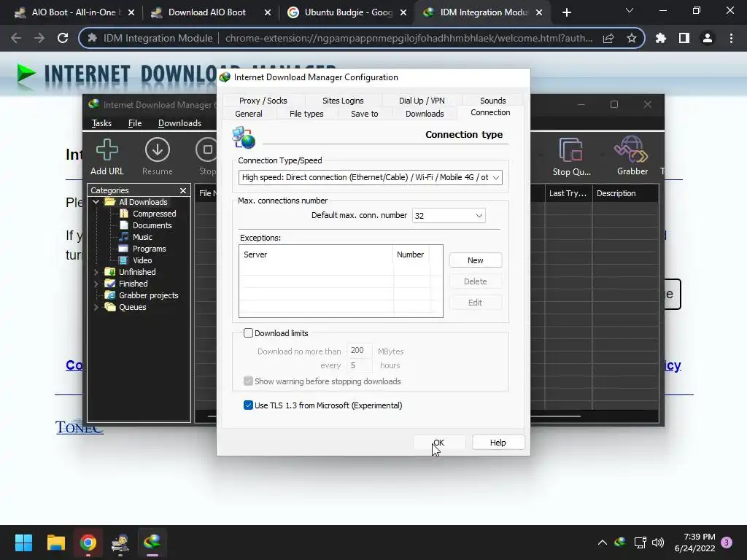Click the Stop Queue toolbar icon
The width and height of the screenshot is (747, 560).
[571, 156]
